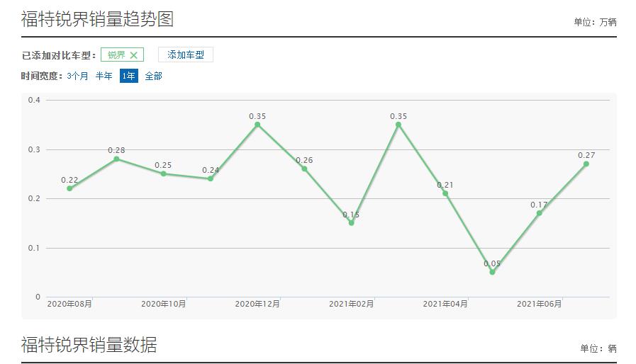Click the 0.35 data point for 2020年12月
This screenshot has height=364, width=636.
tap(257, 125)
